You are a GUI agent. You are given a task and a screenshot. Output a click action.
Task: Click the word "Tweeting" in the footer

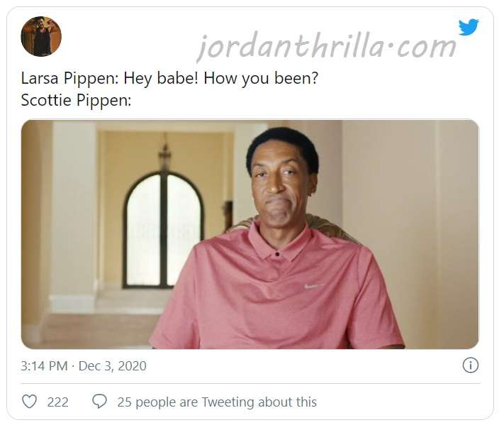tap(228, 402)
